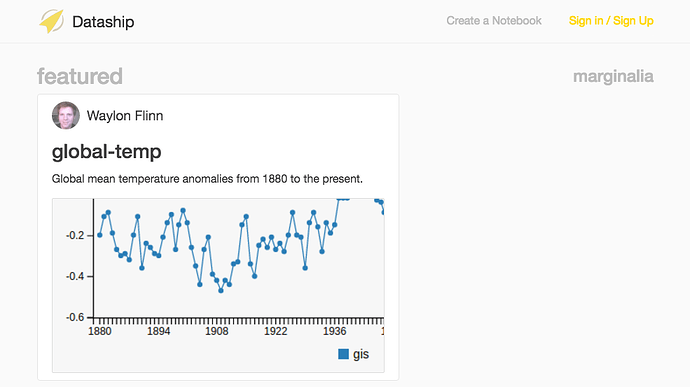Screen dimensions: 690x387
Task: Open Create a Notebook
Action: (x=494, y=21)
